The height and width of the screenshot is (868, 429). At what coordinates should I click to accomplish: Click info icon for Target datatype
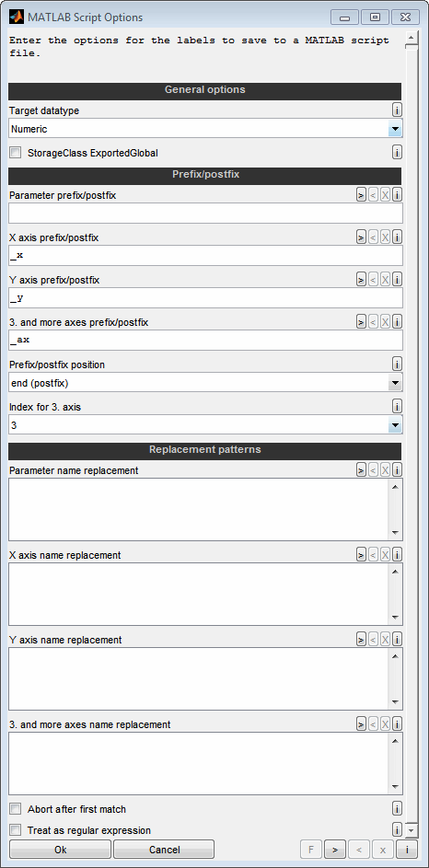pos(397,109)
